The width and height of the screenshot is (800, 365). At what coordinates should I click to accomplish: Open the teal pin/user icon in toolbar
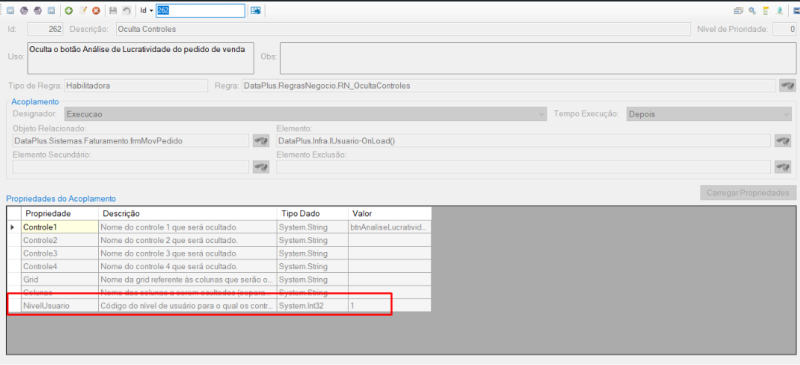780,11
